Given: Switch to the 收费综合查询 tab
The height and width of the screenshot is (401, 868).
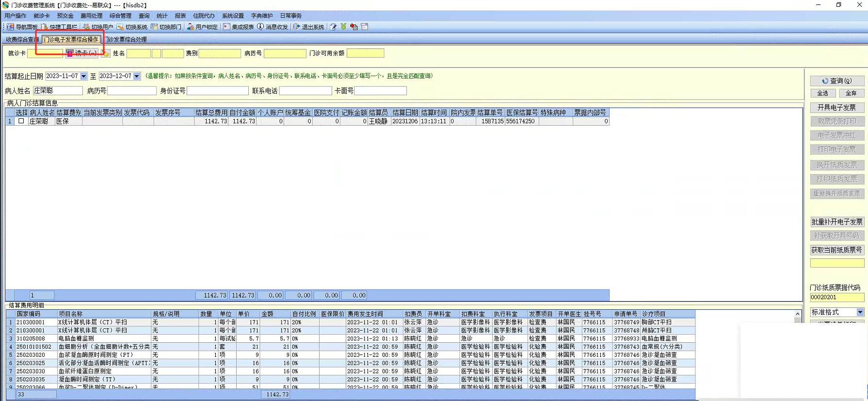Looking at the screenshot, I should pyautogui.click(x=22, y=39).
